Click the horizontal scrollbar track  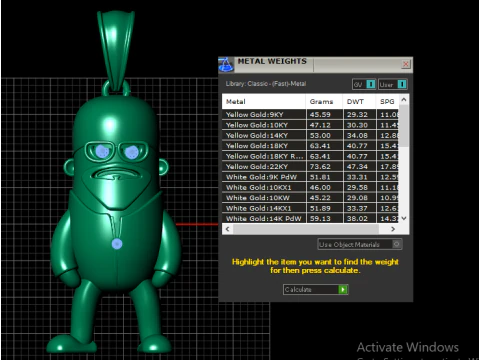point(306,229)
